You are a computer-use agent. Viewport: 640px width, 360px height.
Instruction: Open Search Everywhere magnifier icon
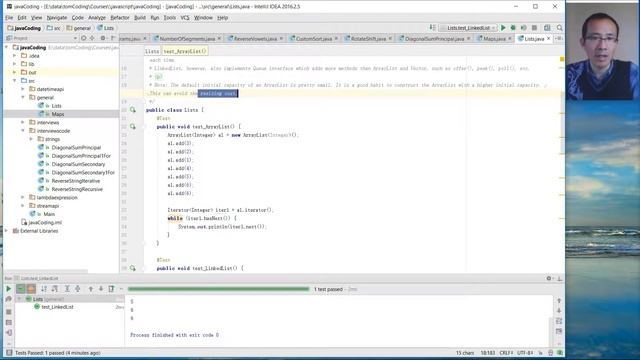[x=560, y=28]
